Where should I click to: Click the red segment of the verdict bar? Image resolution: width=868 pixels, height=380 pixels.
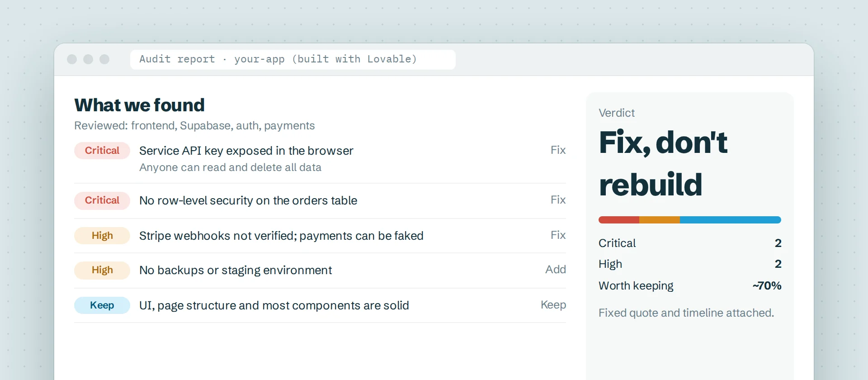(x=619, y=220)
